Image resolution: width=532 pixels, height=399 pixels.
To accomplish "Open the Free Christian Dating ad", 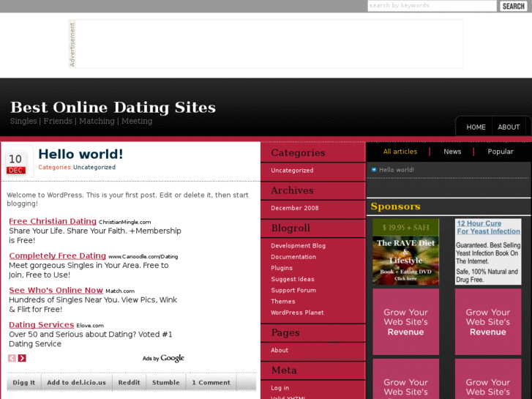I will tap(53, 221).
